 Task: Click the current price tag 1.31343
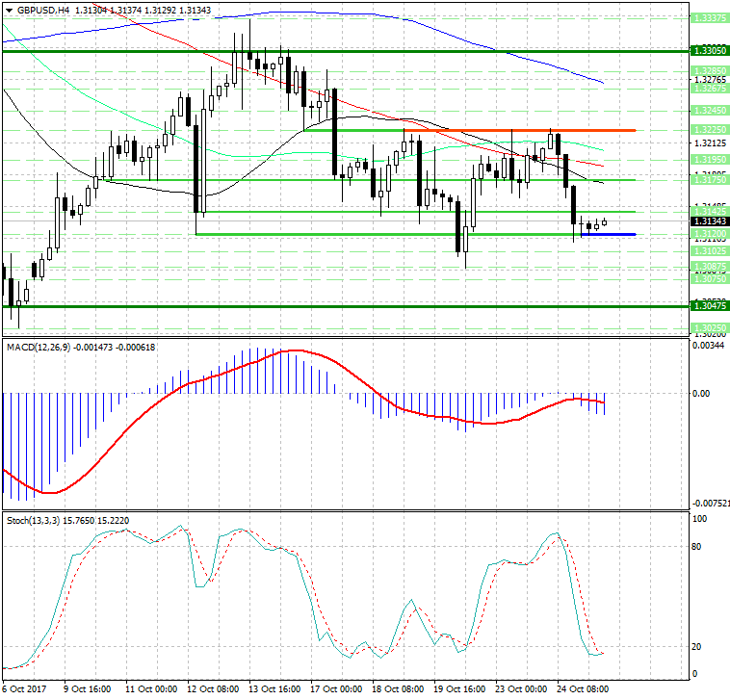pyautogui.click(x=710, y=221)
